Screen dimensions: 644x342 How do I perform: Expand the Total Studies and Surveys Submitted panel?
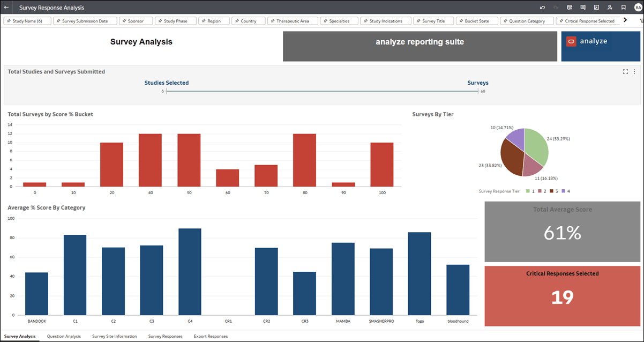[625, 71]
